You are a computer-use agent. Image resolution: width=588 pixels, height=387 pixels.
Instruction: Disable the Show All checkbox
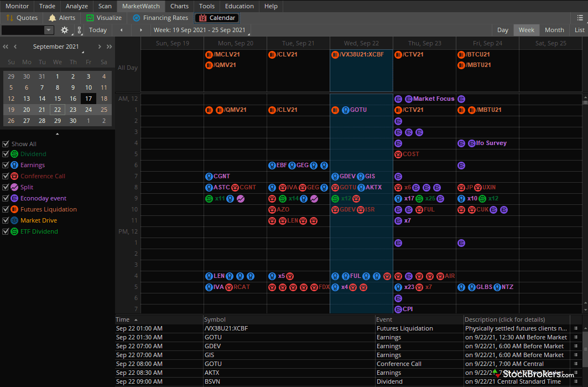coord(6,144)
